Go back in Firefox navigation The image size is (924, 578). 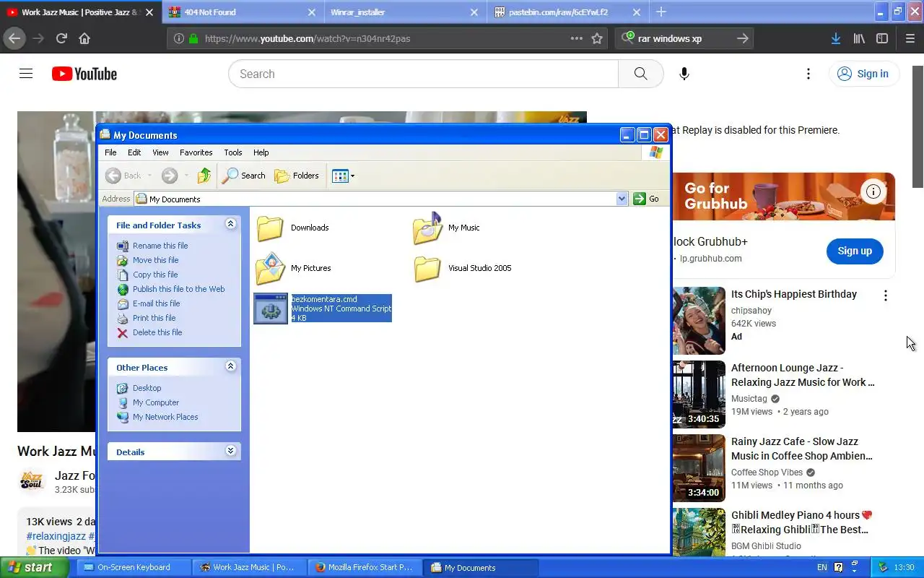(14, 38)
